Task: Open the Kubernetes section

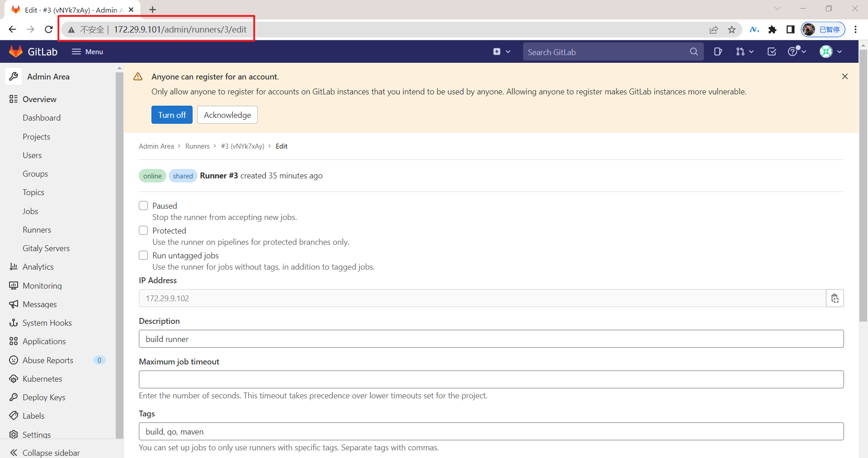Action: pos(36,379)
